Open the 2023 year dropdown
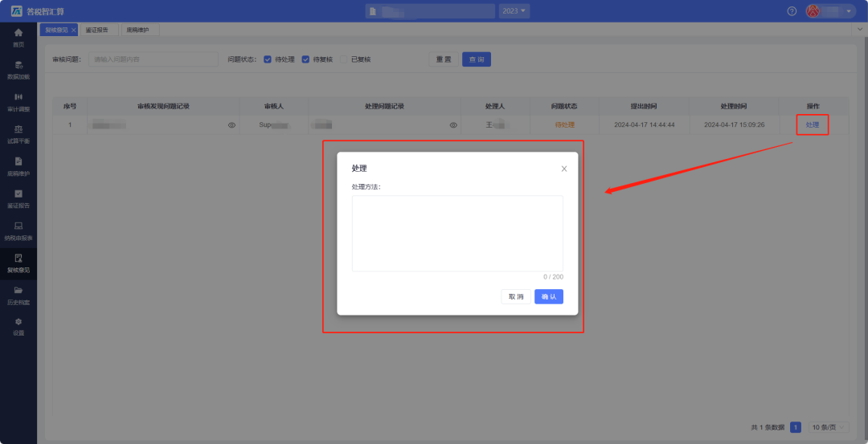 point(514,11)
